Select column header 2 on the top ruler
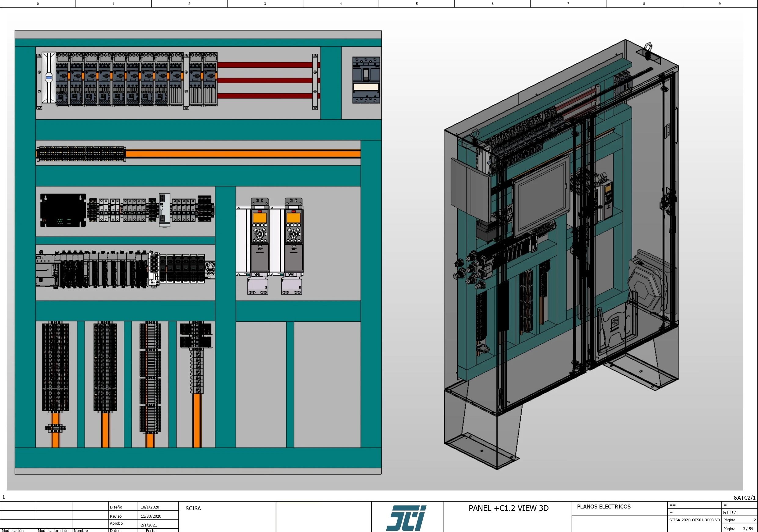This screenshot has height=532, width=758. point(189,4)
